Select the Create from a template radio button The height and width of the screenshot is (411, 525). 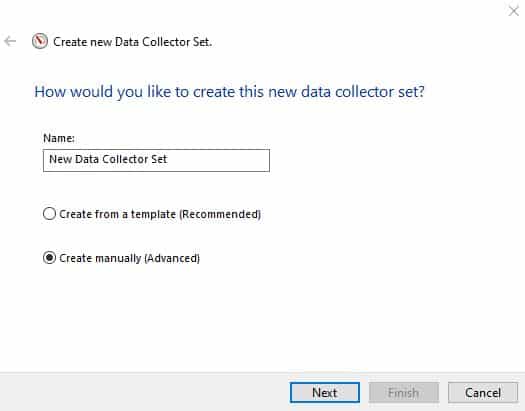point(49,214)
